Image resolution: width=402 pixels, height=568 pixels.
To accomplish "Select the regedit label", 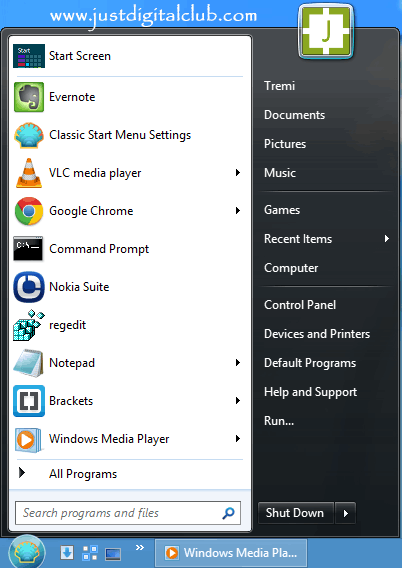I will pyautogui.click(x=67, y=325).
